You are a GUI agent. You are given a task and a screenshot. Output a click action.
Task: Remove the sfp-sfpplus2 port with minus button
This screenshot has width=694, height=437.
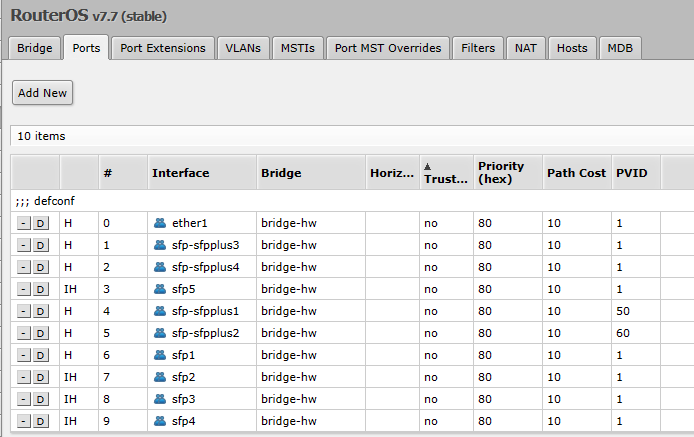click(23, 333)
